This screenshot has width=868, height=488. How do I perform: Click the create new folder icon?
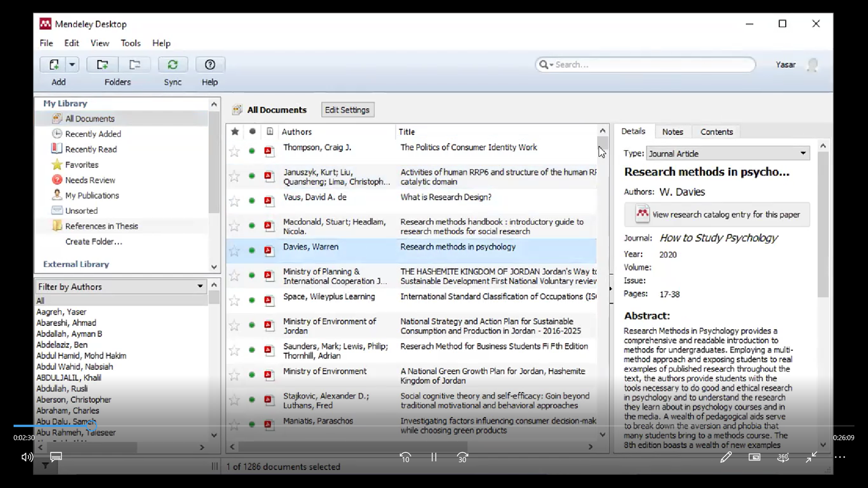[102, 64]
